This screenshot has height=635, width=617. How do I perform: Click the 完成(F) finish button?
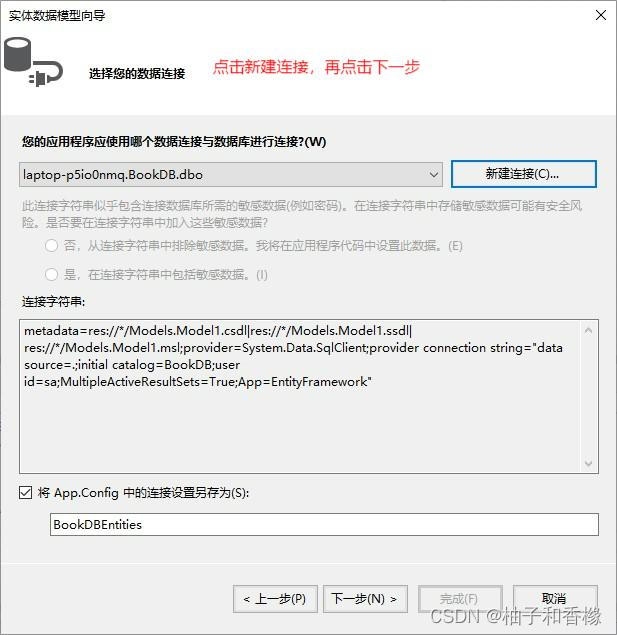click(x=460, y=599)
